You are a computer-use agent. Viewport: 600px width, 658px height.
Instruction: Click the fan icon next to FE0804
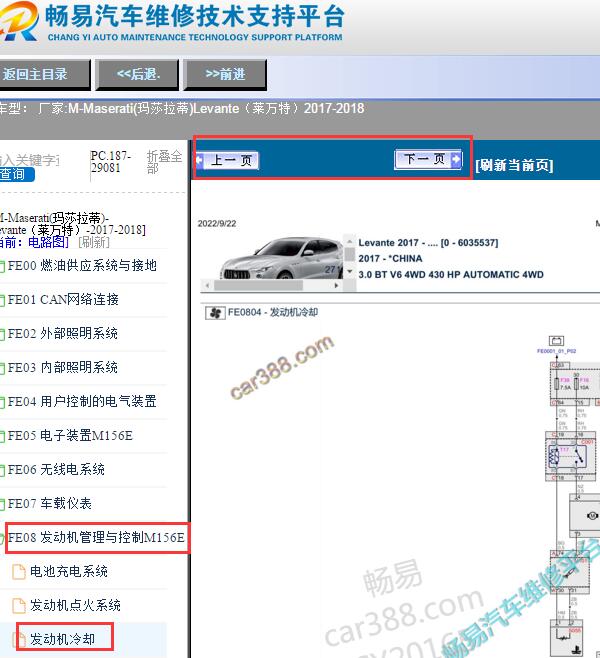[x=215, y=313]
